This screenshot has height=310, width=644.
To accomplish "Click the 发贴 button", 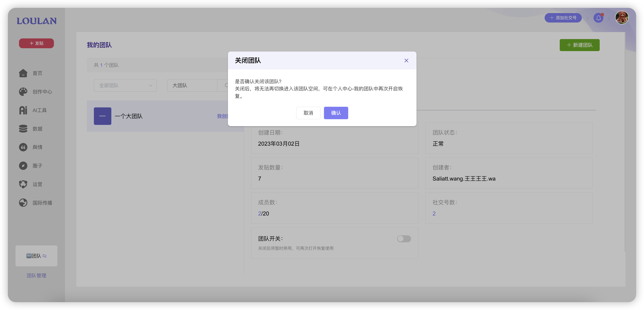I will (36, 43).
